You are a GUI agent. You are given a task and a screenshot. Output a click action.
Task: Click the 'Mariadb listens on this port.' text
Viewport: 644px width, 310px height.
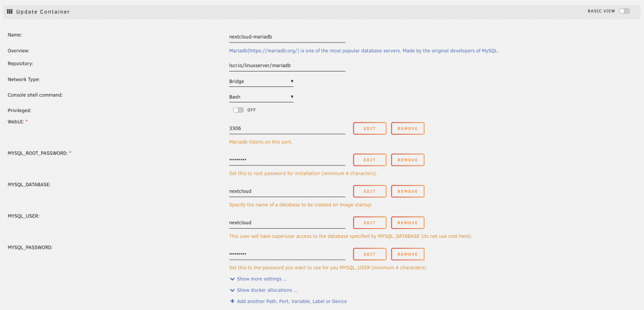260,142
